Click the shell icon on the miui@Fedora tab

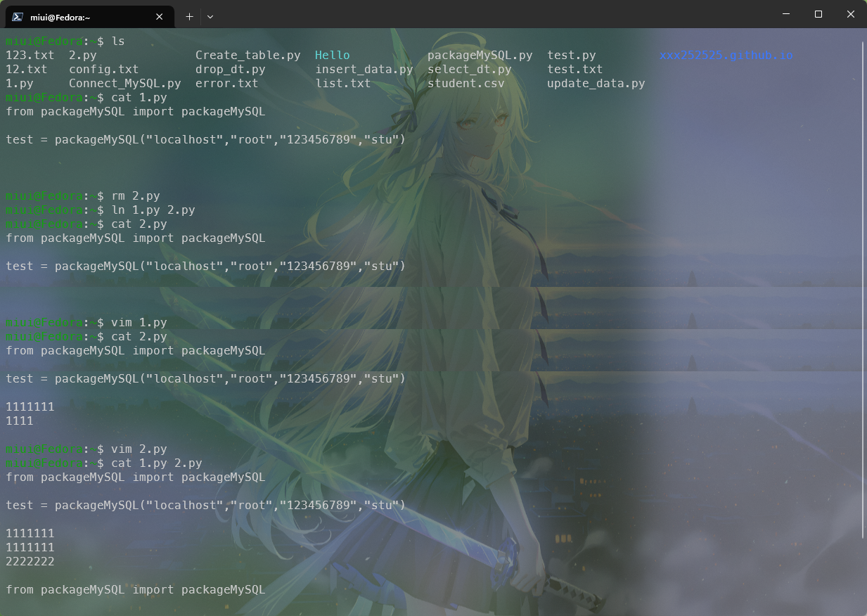pyautogui.click(x=16, y=16)
